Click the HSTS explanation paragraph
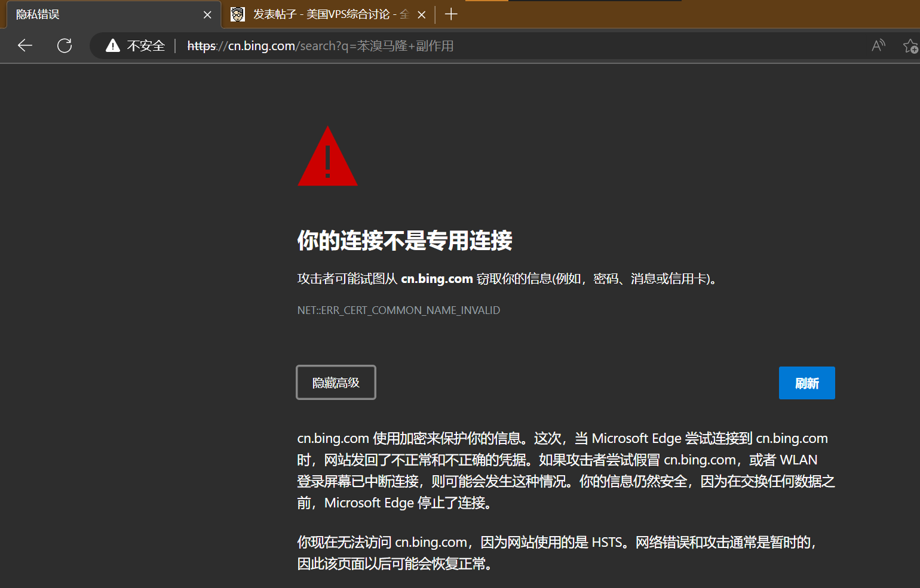920x588 pixels. 556,553
